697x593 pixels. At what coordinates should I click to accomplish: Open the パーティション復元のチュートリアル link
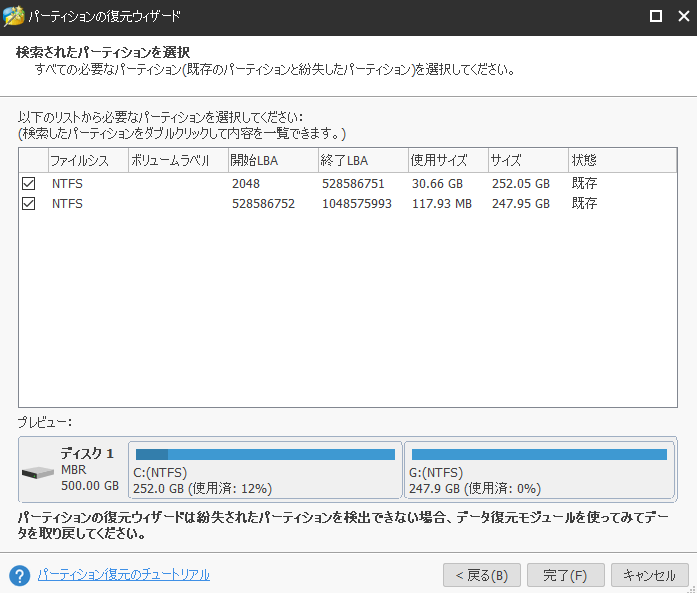coord(123,575)
